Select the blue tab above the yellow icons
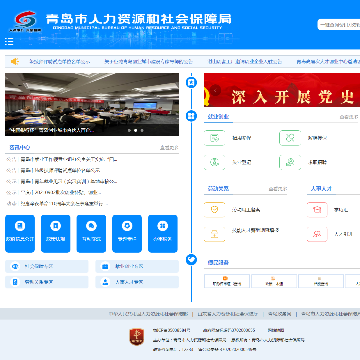Screen dimensions: 360x360 (218, 189)
